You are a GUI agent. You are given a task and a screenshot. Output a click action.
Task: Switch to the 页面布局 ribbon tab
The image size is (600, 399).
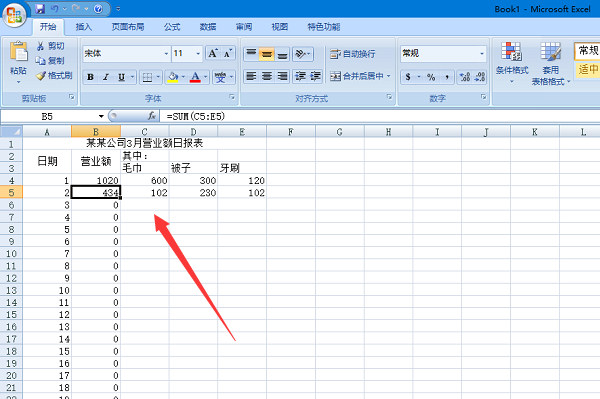coord(128,27)
